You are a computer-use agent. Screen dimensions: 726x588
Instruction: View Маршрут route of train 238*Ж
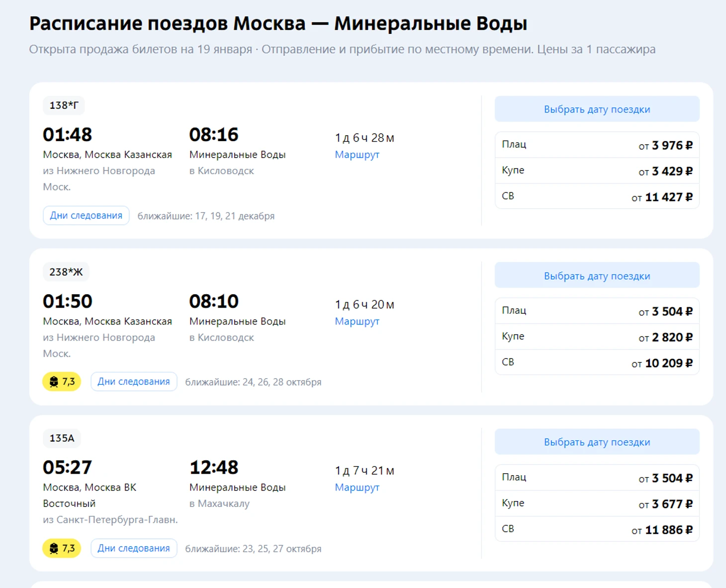[357, 321]
